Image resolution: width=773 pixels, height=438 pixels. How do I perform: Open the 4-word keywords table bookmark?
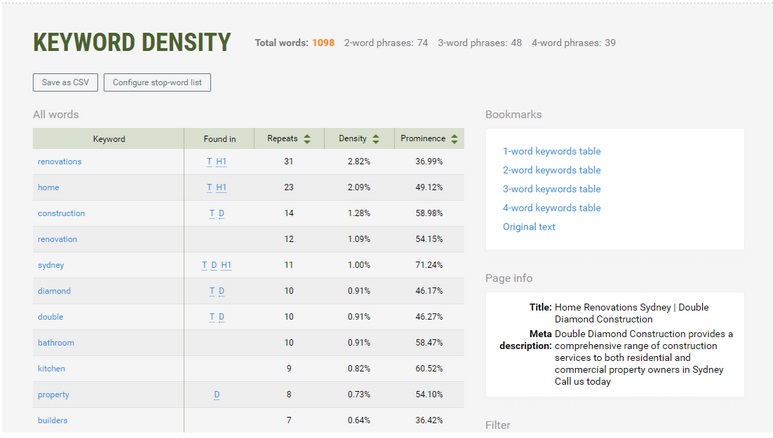(x=552, y=208)
